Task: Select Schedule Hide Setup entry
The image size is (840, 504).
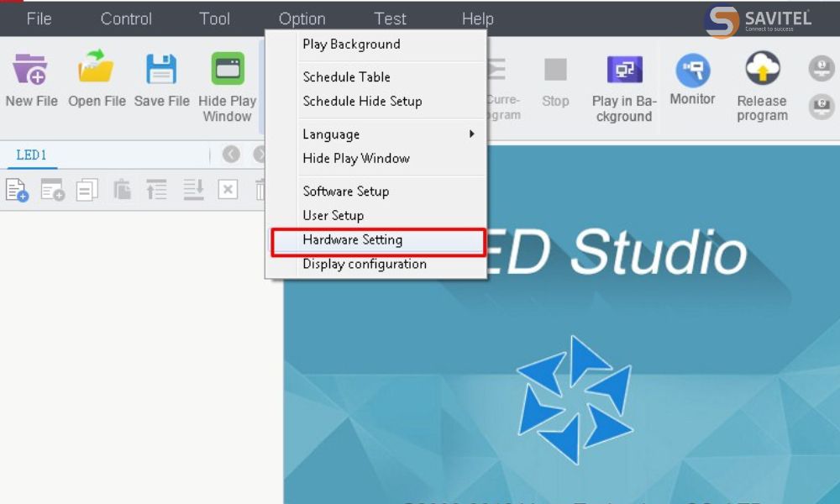Action: 376,102
